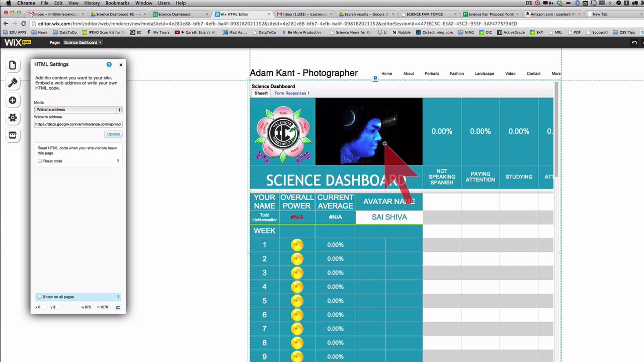Open the Design paintbrush tool

tap(13, 83)
